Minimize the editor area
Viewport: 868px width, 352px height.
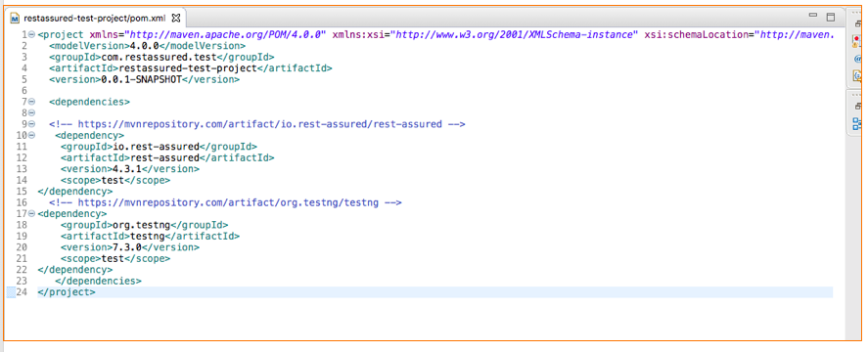tap(813, 16)
